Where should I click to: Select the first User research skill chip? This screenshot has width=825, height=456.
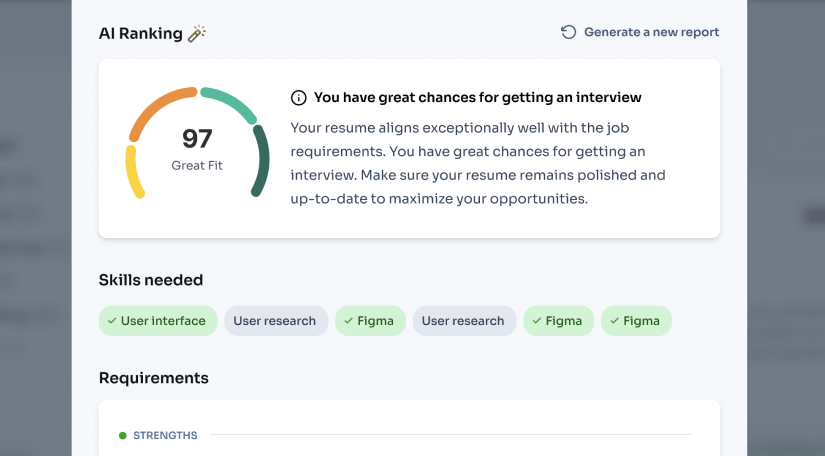click(x=275, y=321)
